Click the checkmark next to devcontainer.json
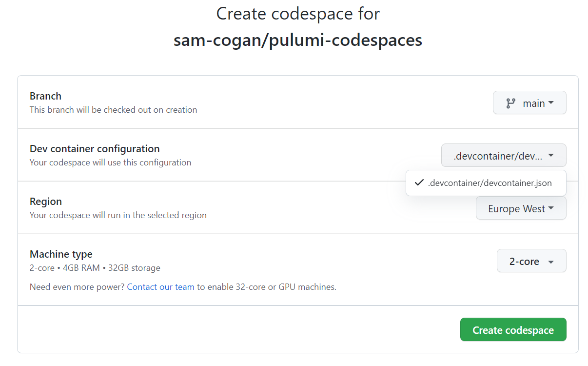 [418, 183]
